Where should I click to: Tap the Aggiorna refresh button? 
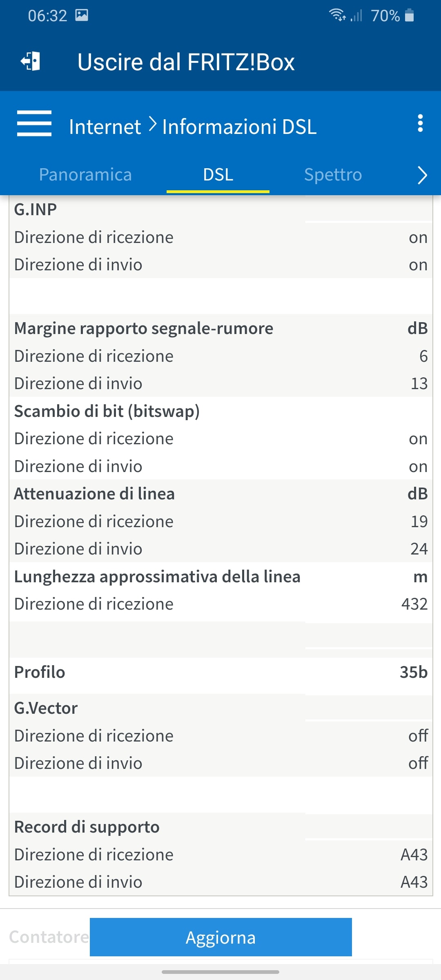click(x=221, y=937)
